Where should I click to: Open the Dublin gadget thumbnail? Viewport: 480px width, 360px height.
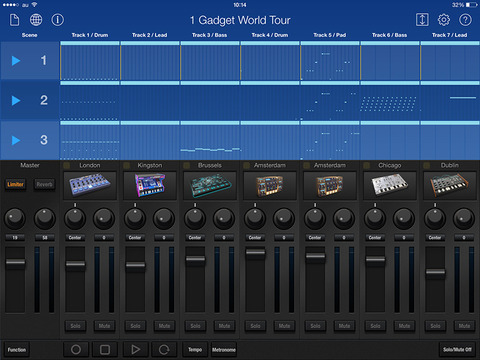450,186
